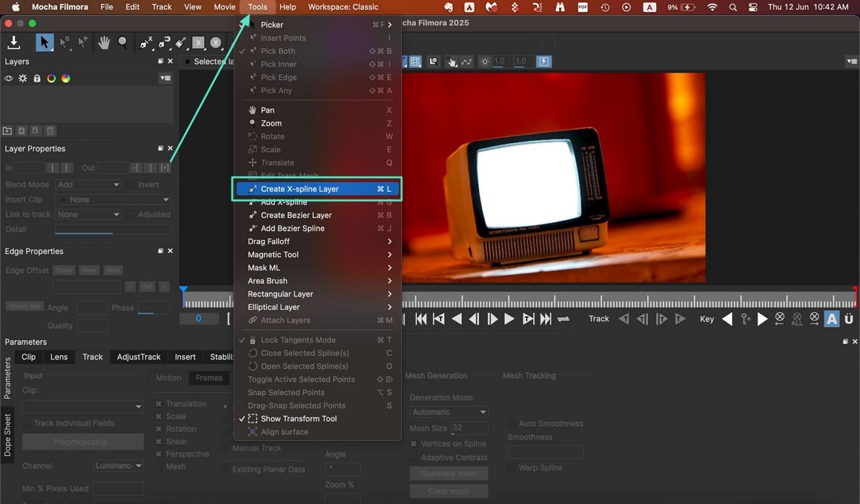Select the Area Brush tool
Image resolution: width=860 pixels, height=504 pixels.
pos(181,43)
